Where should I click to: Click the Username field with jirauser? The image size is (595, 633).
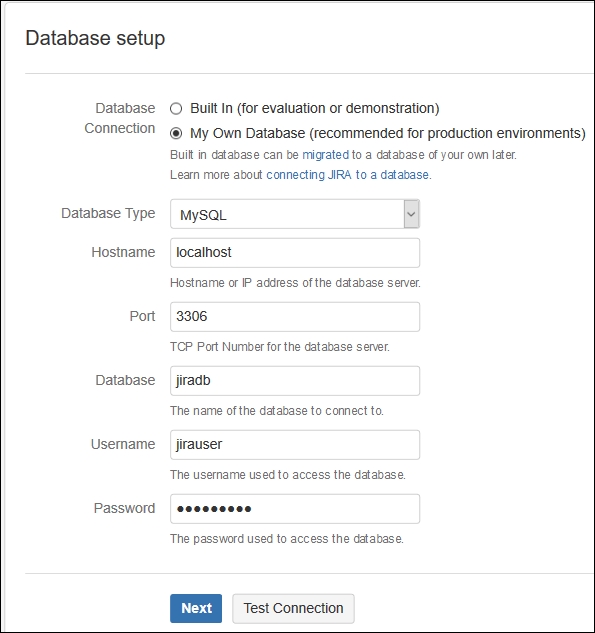tap(295, 445)
